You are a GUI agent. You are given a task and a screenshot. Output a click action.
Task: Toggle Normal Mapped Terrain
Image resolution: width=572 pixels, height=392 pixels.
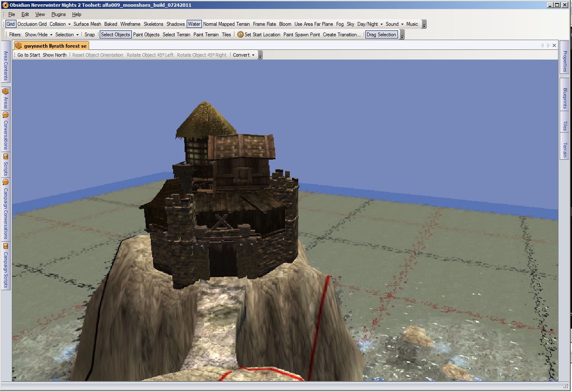(x=226, y=24)
